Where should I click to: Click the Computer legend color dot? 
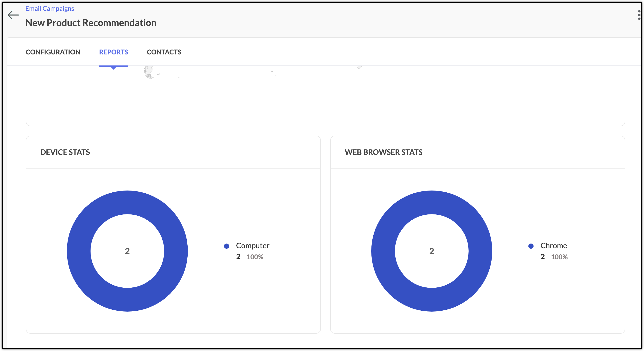pyautogui.click(x=227, y=246)
